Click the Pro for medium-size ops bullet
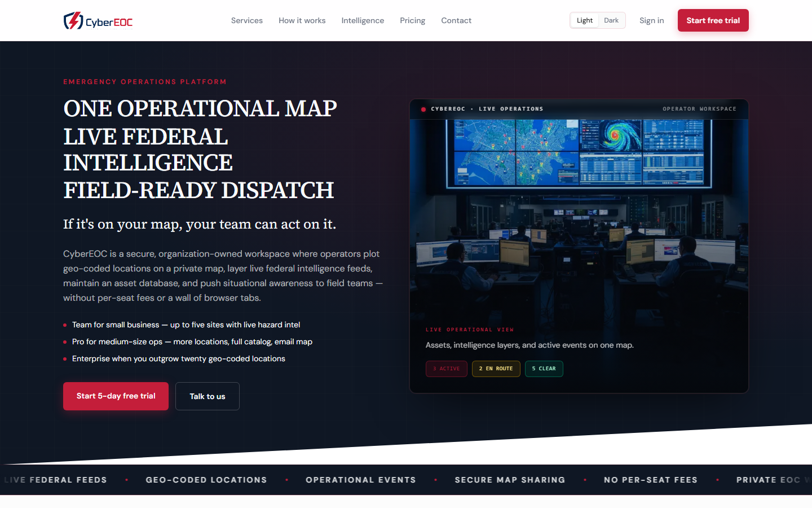812x508 pixels. pos(192,341)
